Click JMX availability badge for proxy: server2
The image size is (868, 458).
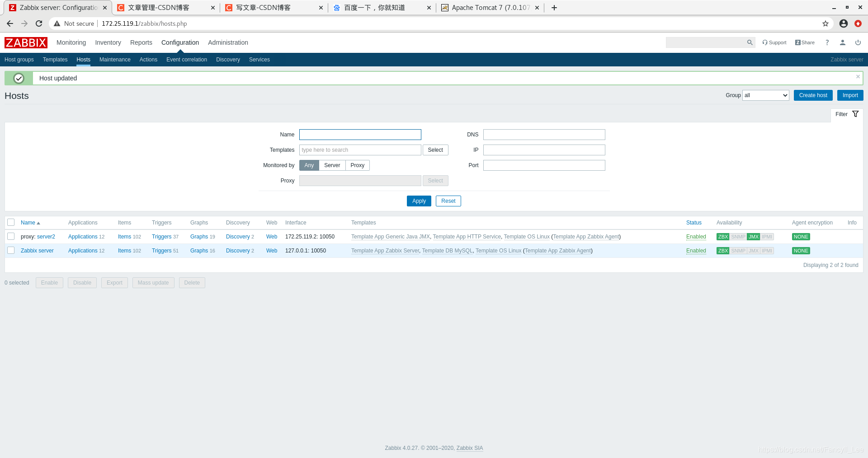point(754,237)
